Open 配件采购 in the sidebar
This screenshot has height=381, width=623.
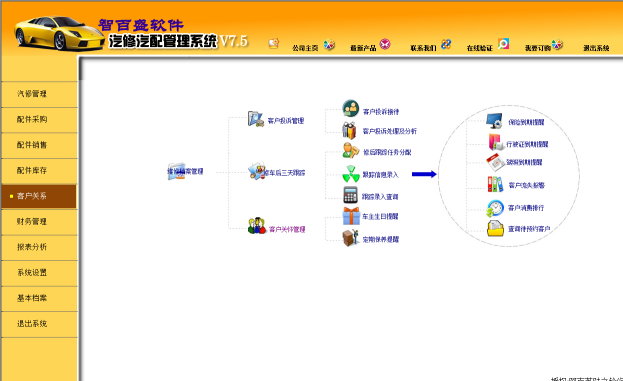point(39,120)
